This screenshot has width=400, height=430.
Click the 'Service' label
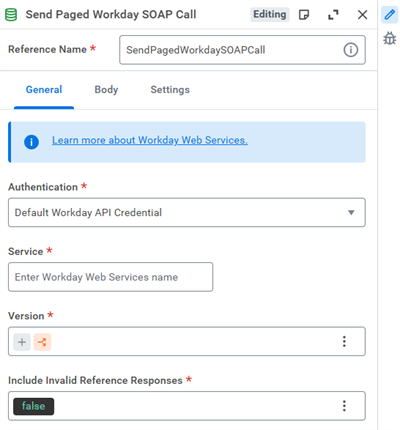pyautogui.click(x=26, y=251)
